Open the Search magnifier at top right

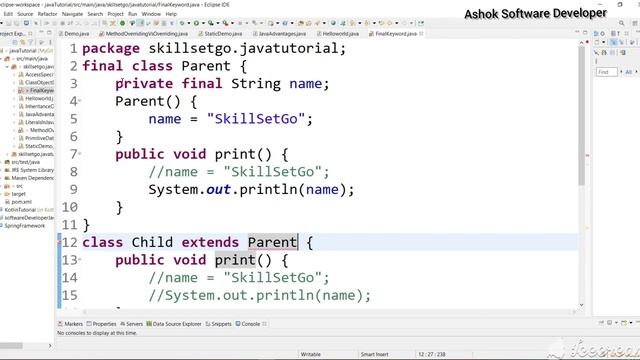coord(622,23)
